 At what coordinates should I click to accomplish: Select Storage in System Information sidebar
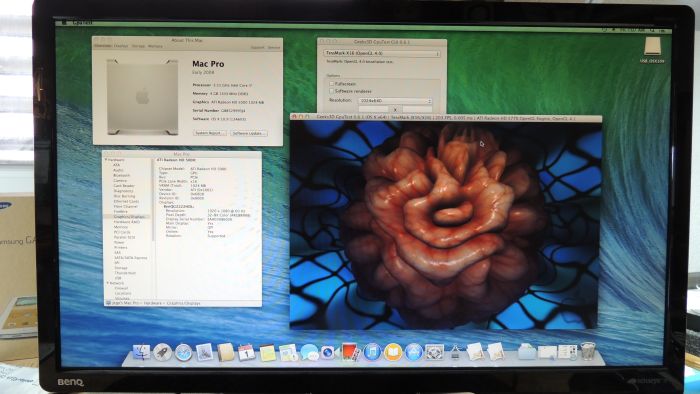point(121,268)
